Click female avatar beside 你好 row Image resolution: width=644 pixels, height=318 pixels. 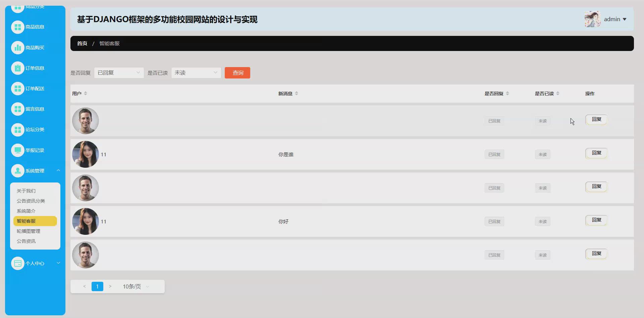pos(86,221)
